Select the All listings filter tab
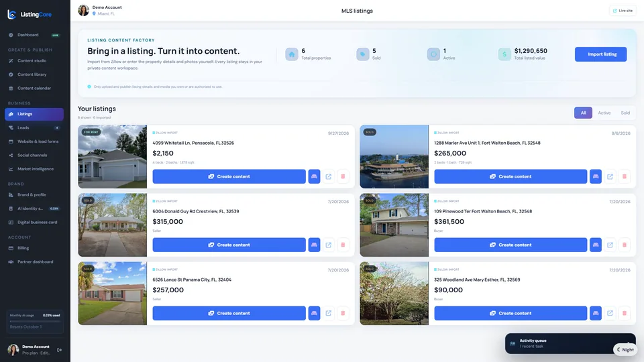 tap(583, 113)
